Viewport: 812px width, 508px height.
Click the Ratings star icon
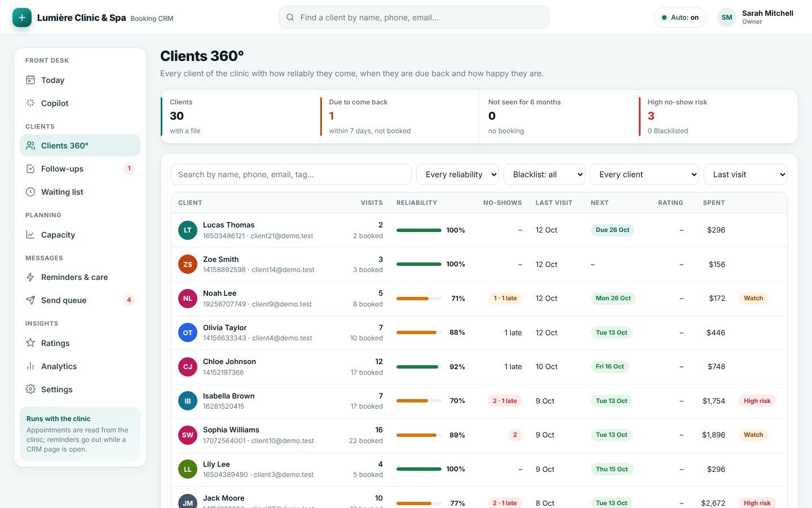tap(30, 343)
